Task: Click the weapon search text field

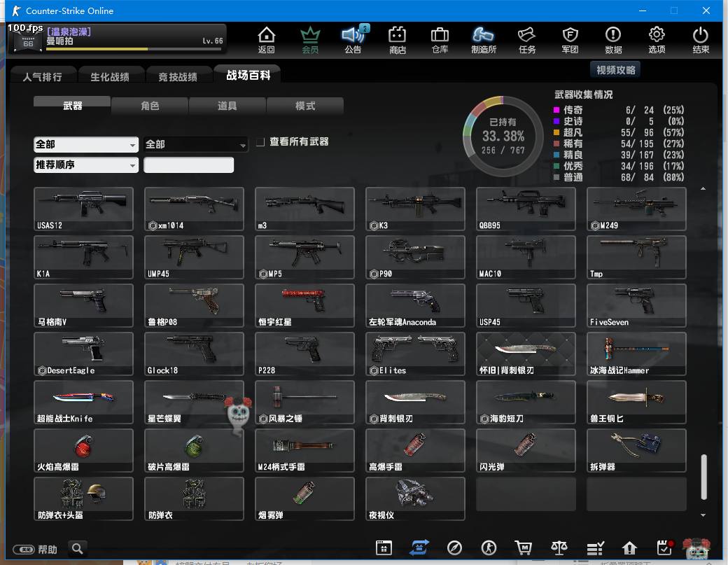Action: pyautogui.click(x=188, y=165)
